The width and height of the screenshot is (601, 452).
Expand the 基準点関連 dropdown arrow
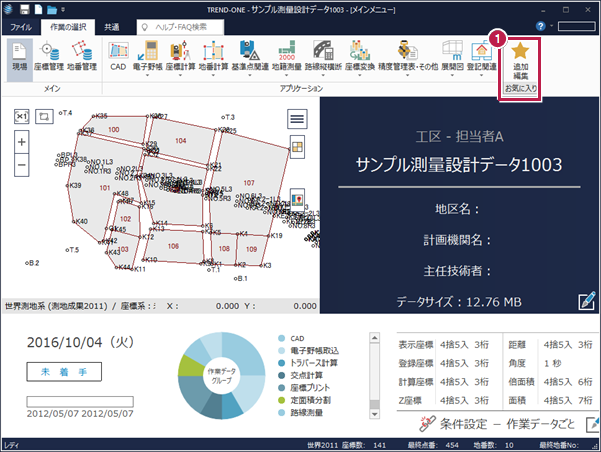(x=250, y=76)
